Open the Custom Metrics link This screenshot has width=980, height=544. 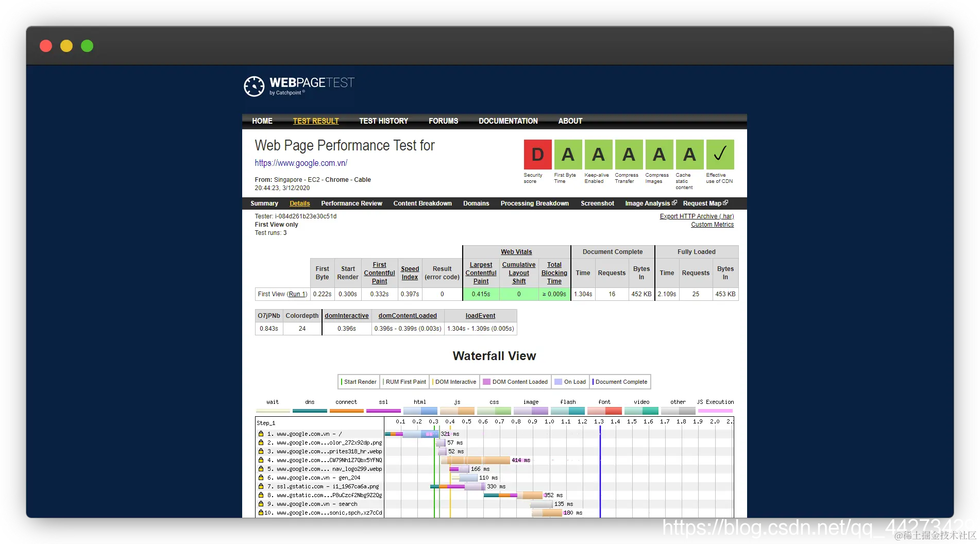[712, 225]
